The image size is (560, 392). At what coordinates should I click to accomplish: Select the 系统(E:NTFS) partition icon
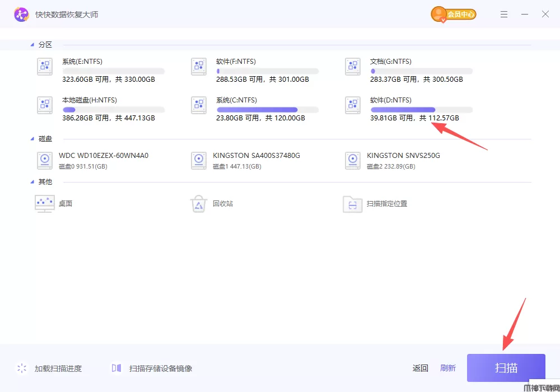45,67
